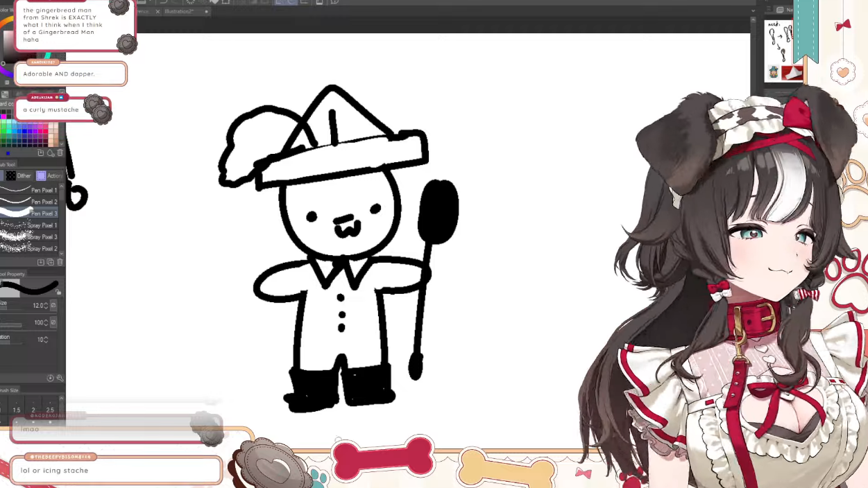Click the trash icon under color set

pos(60,152)
